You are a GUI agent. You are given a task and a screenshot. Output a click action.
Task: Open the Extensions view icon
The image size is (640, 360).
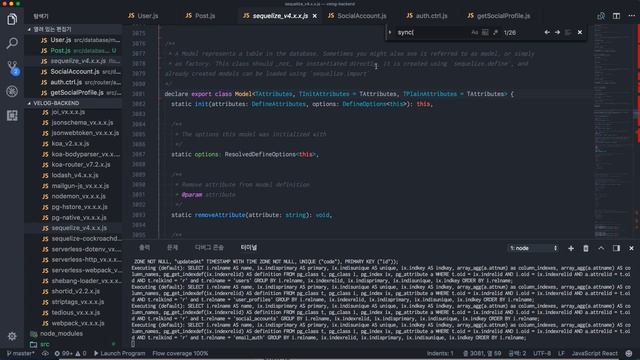point(12,116)
